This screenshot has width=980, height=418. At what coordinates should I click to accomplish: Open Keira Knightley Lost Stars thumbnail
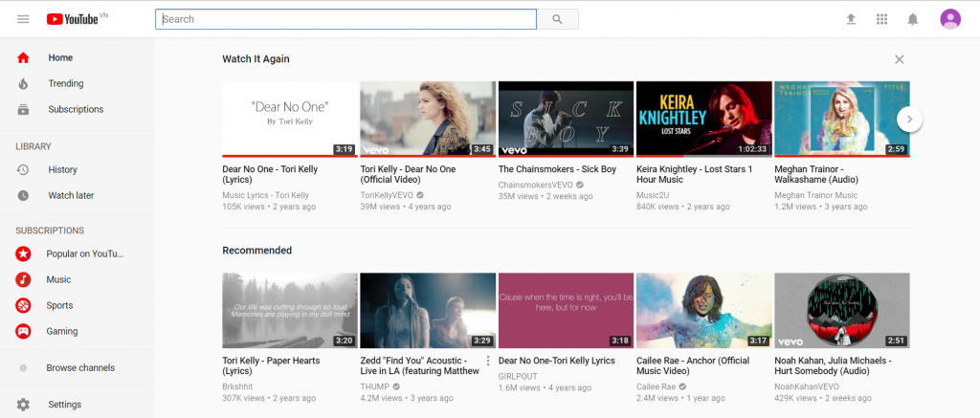[704, 119]
